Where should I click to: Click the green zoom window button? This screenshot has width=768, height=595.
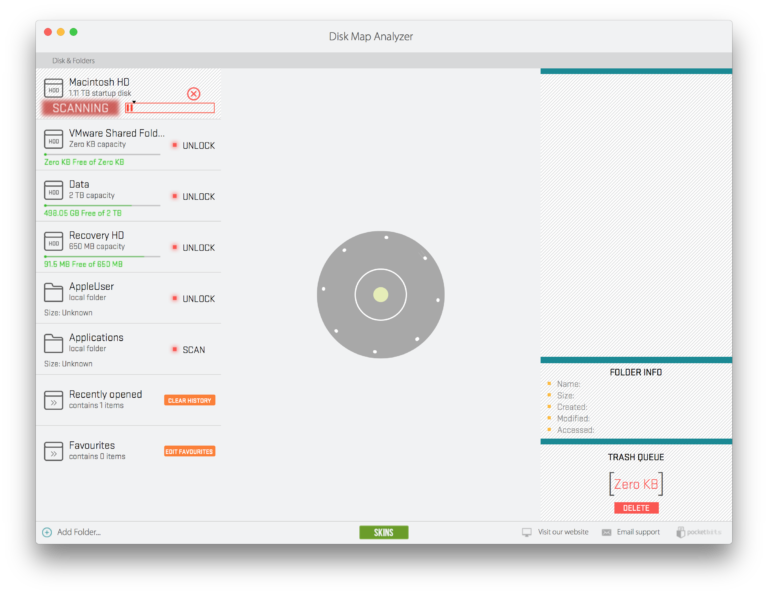pos(73,32)
